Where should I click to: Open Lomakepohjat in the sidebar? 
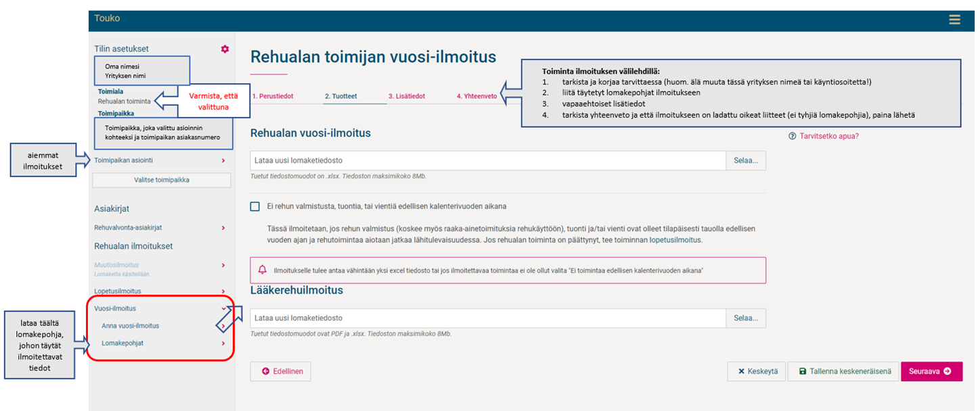122,343
